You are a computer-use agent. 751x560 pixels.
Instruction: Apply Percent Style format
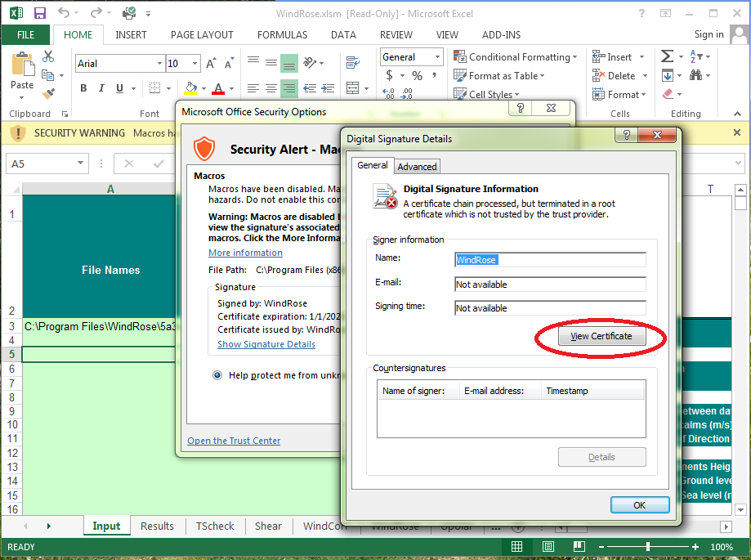click(x=417, y=76)
